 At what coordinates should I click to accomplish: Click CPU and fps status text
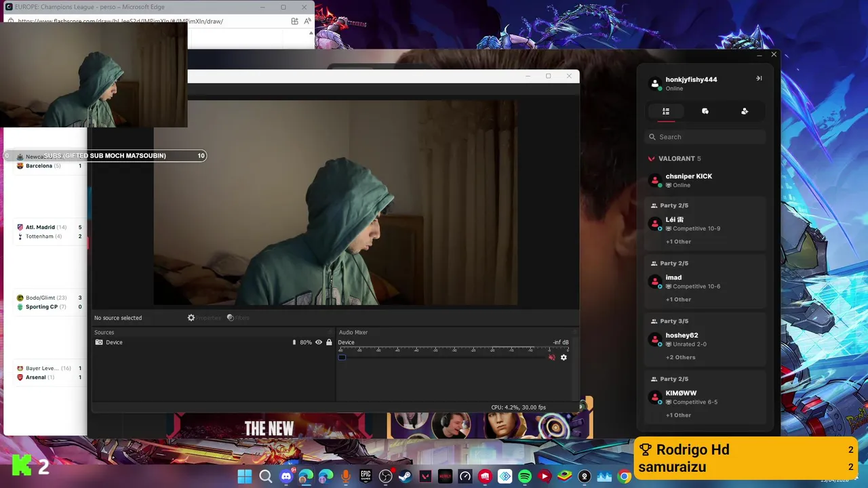click(x=518, y=407)
